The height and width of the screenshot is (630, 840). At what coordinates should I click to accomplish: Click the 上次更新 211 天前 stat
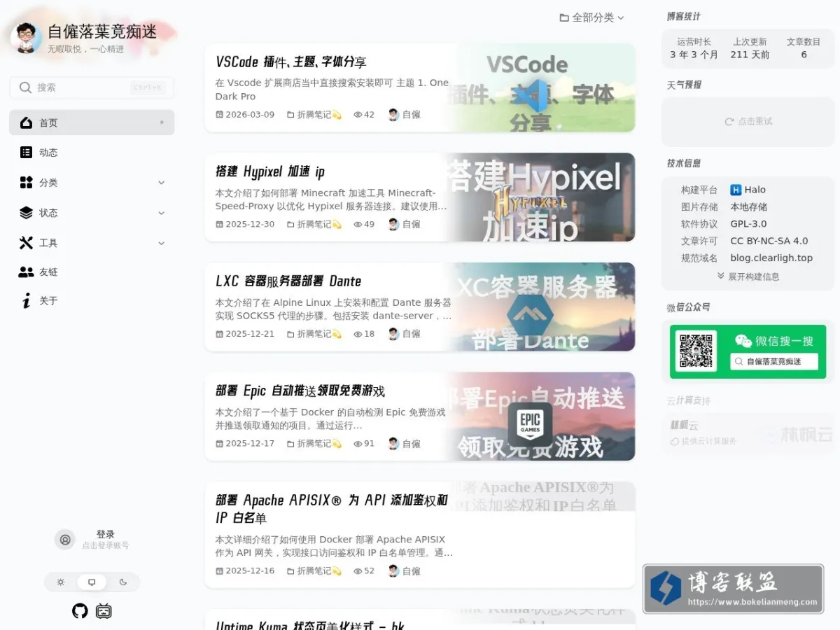click(750, 48)
